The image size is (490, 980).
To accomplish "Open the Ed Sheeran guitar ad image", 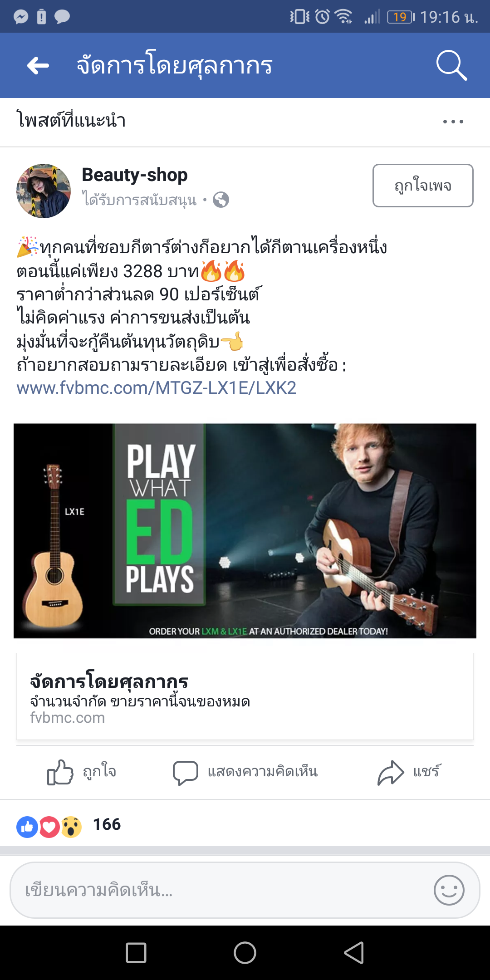I will (x=245, y=531).
